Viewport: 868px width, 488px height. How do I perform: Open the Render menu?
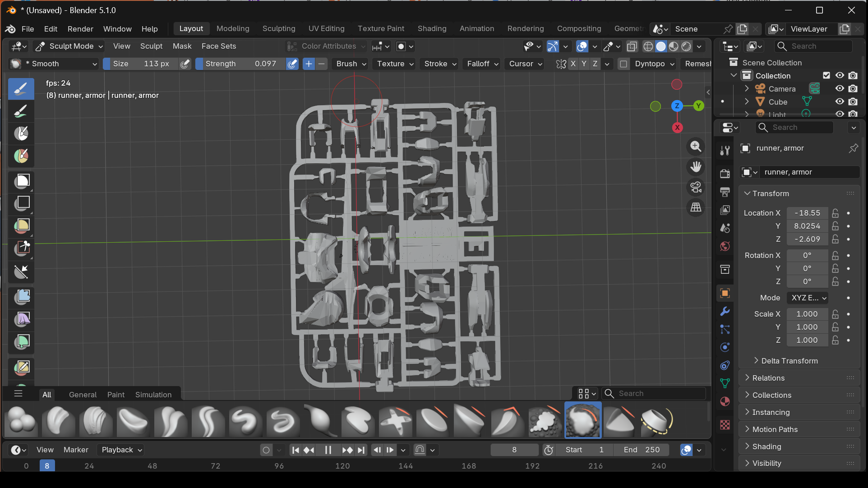80,29
